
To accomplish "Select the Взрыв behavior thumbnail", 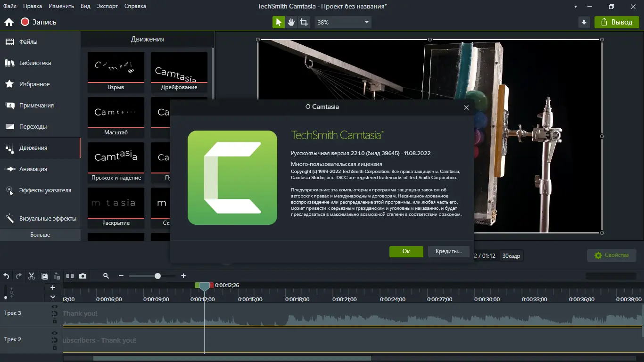I will (x=116, y=67).
